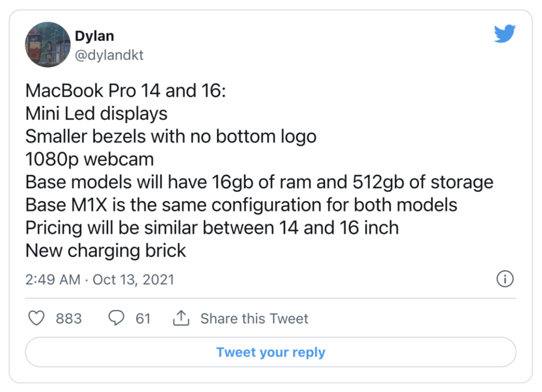Click the 'Mini Led displays' text line
Image resolution: width=542 pixels, height=392 pixels.
pyautogui.click(x=96, y=114)
